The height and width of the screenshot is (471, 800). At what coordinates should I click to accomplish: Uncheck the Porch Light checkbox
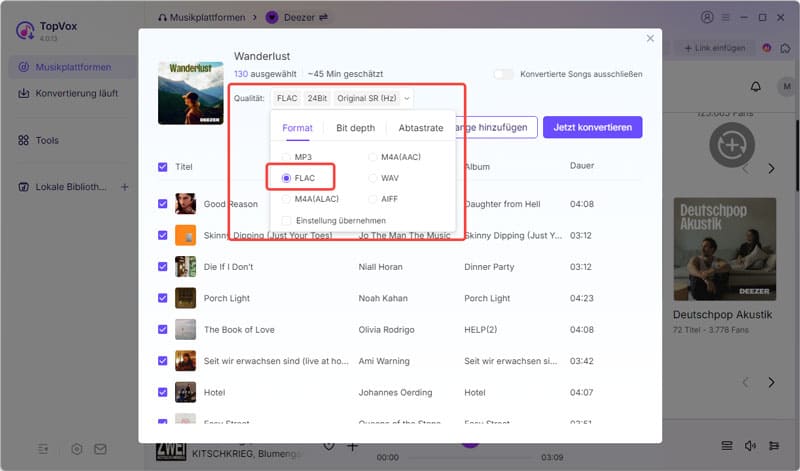[x=163, y=298]
